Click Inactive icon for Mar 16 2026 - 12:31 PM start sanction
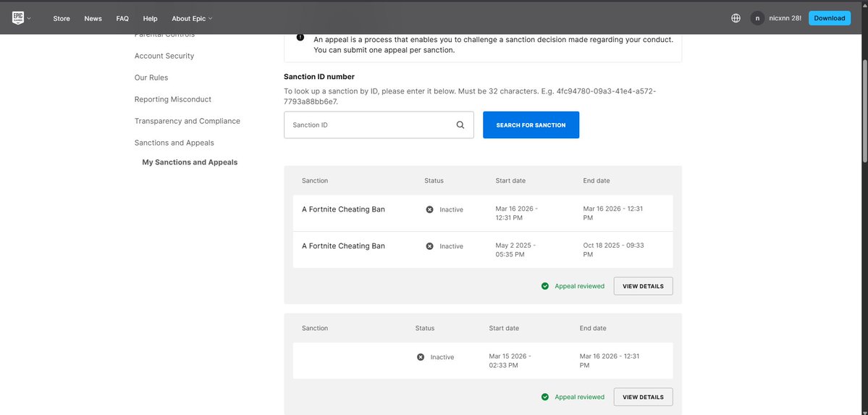 429,209
